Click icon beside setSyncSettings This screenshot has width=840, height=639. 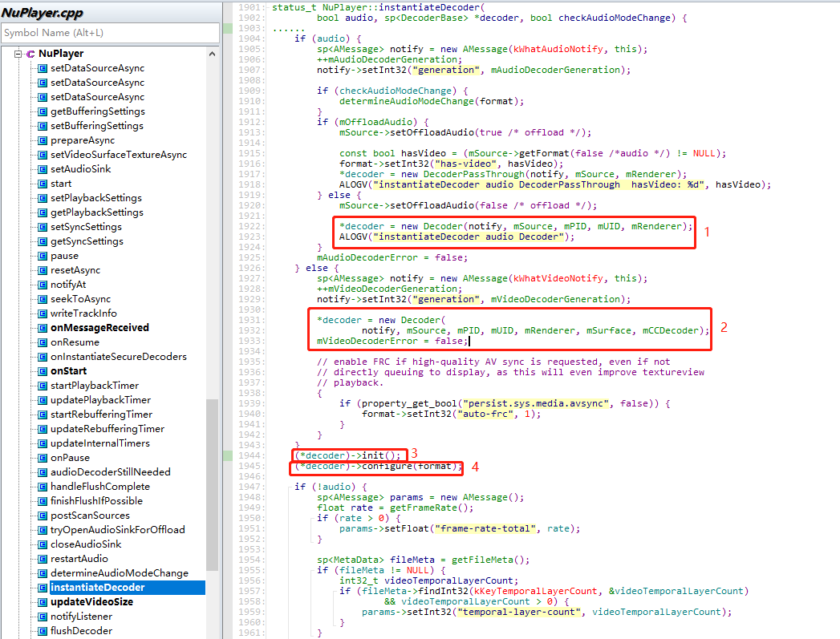tap(43, 227)
